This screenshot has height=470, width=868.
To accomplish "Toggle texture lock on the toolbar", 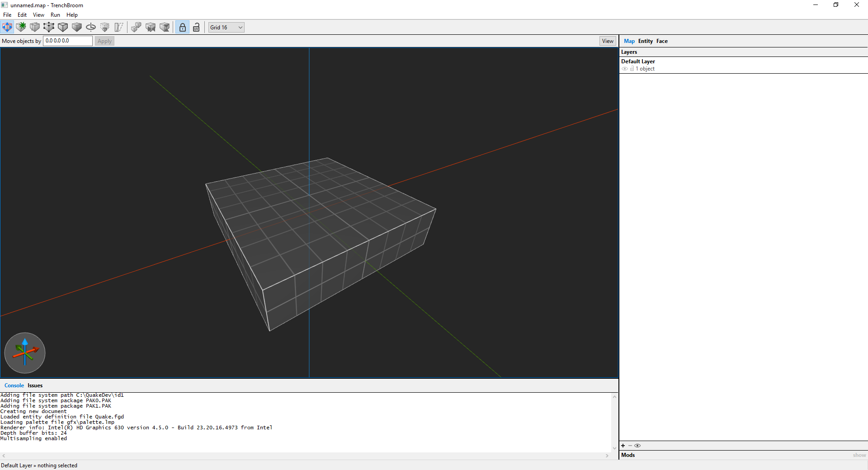I will click(x=182, y=27).
